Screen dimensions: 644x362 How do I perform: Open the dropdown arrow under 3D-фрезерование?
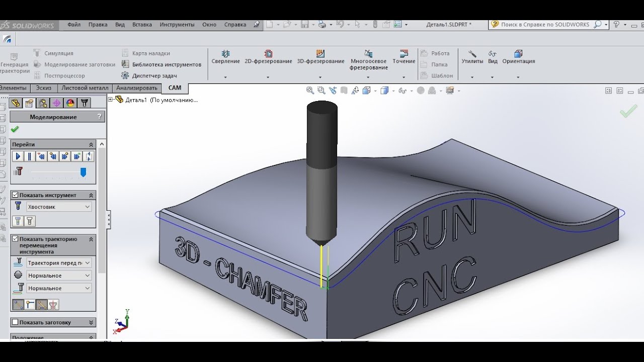(320, 77)
